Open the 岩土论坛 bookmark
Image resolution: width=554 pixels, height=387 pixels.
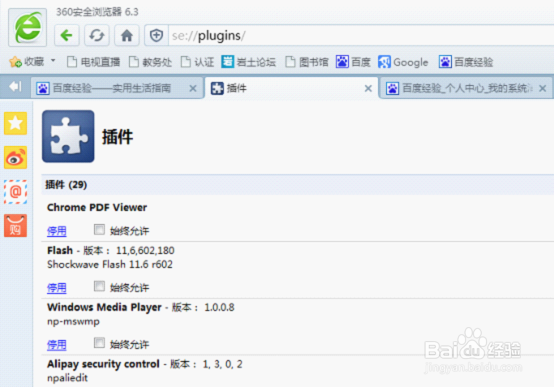248,62
